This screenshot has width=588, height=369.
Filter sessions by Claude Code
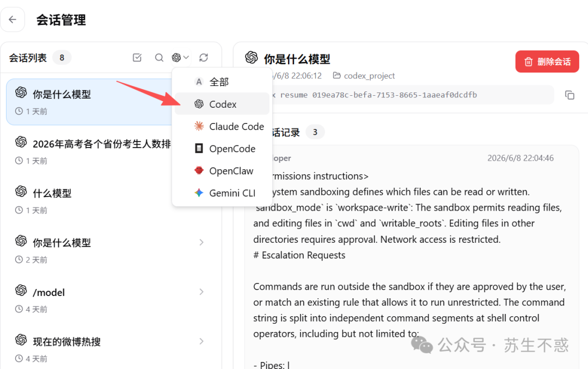click(222, 126)
